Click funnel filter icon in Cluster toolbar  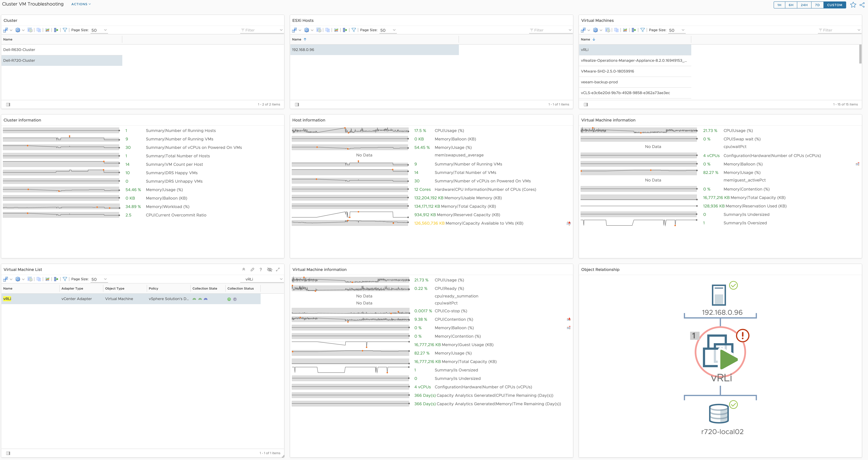coord(65,30)
